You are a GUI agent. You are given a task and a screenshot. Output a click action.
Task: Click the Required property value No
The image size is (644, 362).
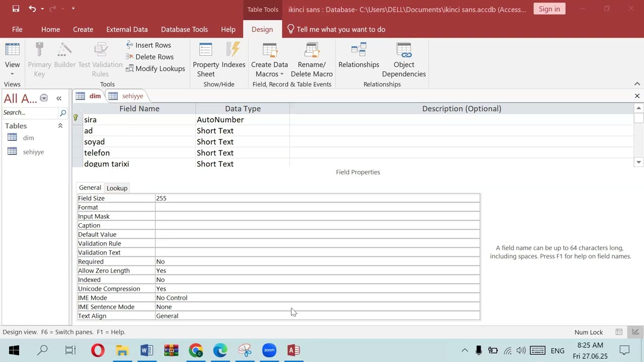(x=317, y=261)
